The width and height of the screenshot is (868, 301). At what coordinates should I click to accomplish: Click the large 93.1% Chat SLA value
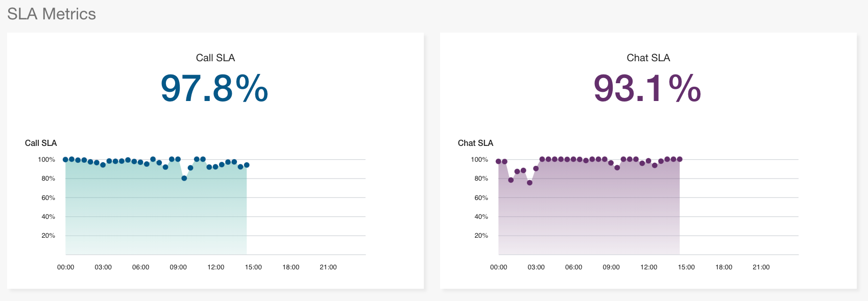(647, 89)
